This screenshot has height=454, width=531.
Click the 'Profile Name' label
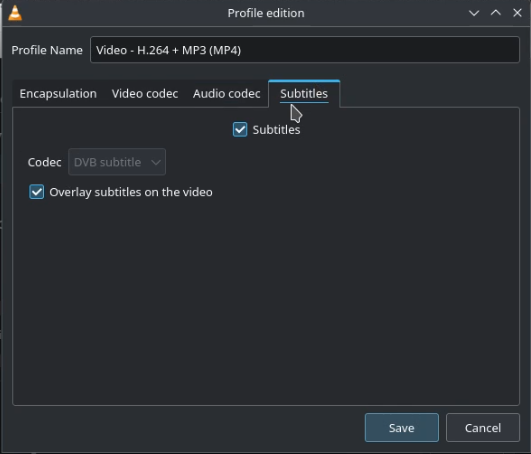tap(47, 50)
